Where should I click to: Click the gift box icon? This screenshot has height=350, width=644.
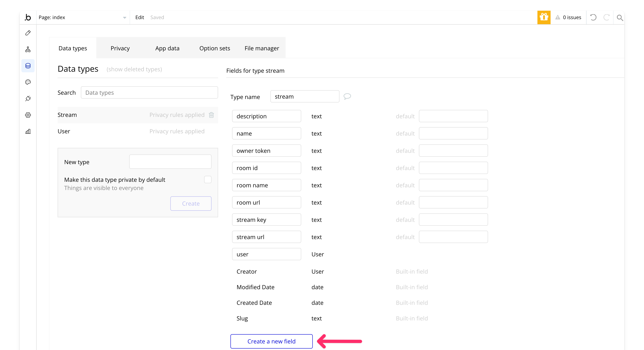click(x=544, y=17)
